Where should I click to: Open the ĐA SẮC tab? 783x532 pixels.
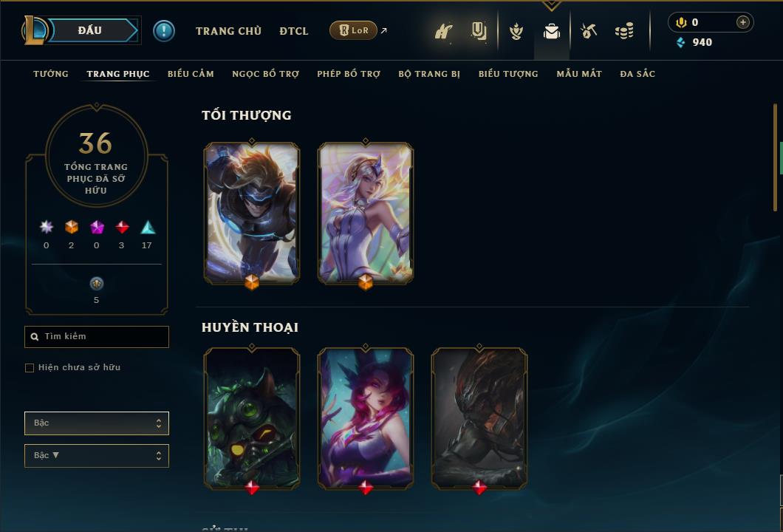[x=637, y=74]
